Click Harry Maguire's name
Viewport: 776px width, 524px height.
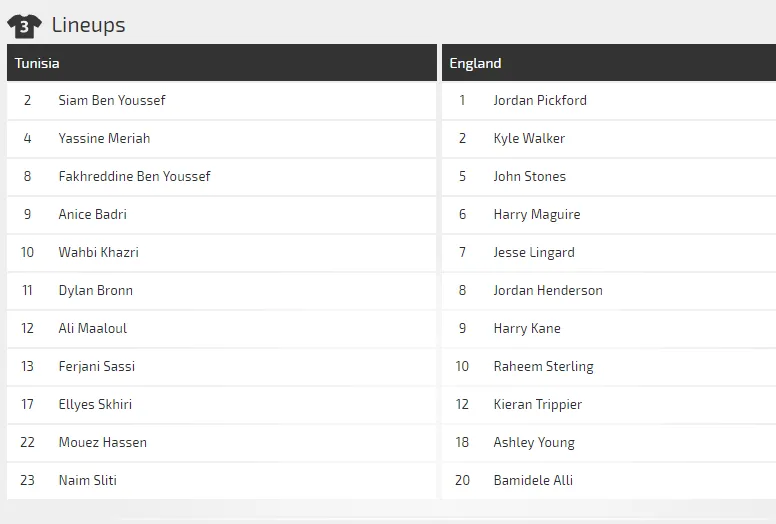537,214
